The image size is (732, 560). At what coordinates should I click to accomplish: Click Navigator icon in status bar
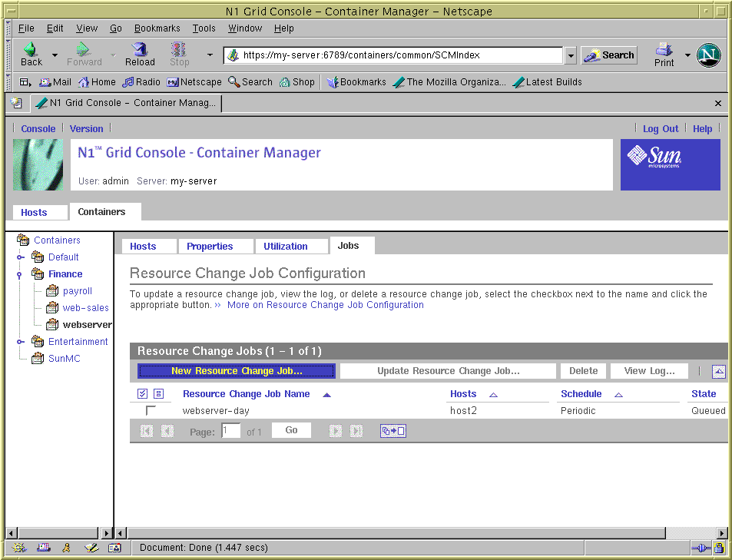pyautogui.click(x=19, y=548)
